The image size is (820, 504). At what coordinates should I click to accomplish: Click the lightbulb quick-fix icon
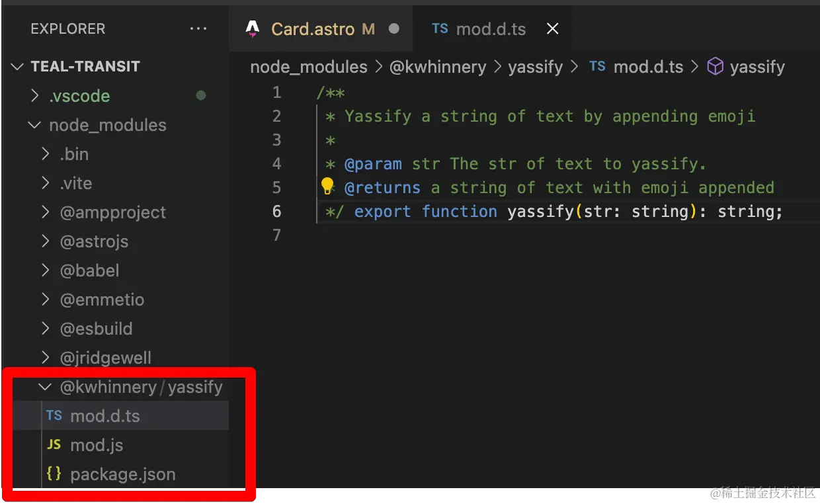coord(327,187)
